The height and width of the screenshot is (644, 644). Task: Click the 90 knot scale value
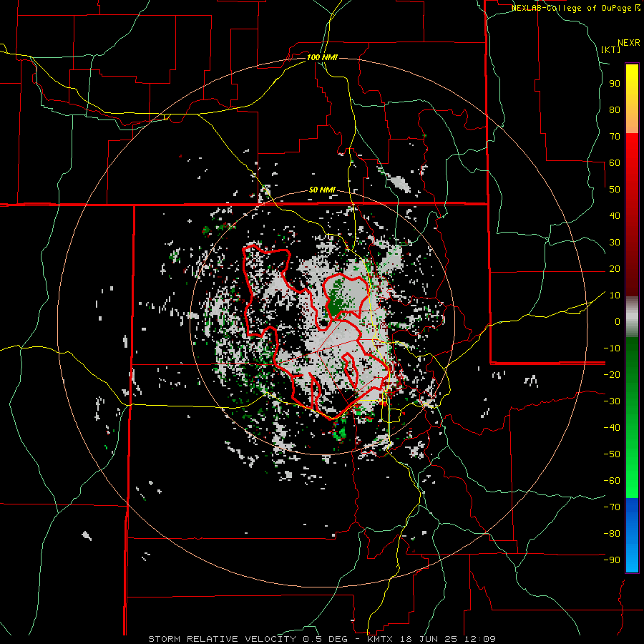pos(615,84)
